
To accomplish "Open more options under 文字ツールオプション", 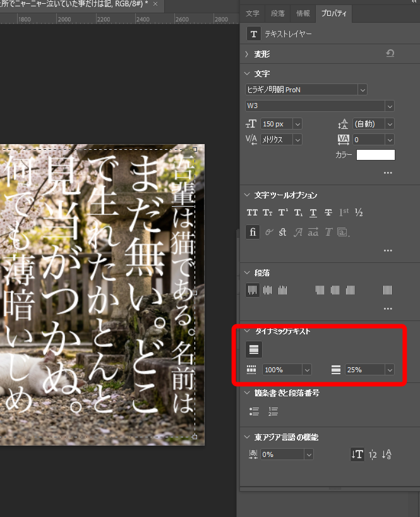I will tap(388, 250).
